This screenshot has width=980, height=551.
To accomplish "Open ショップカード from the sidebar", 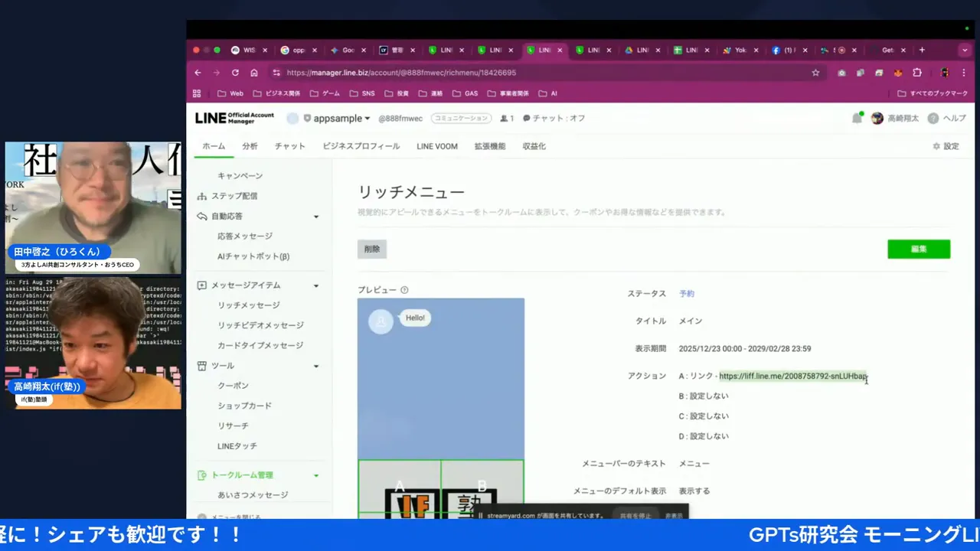I will pos(244,406).
